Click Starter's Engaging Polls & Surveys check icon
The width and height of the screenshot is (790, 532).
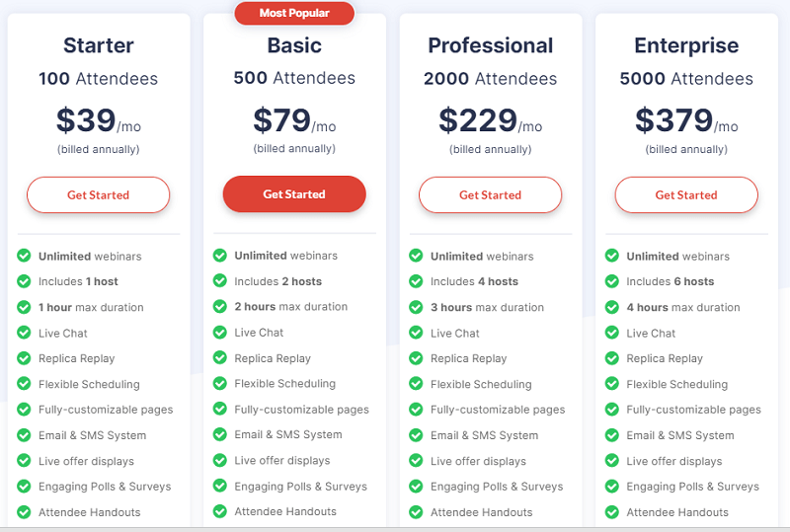pyautogui.click(x=24, y=487)
